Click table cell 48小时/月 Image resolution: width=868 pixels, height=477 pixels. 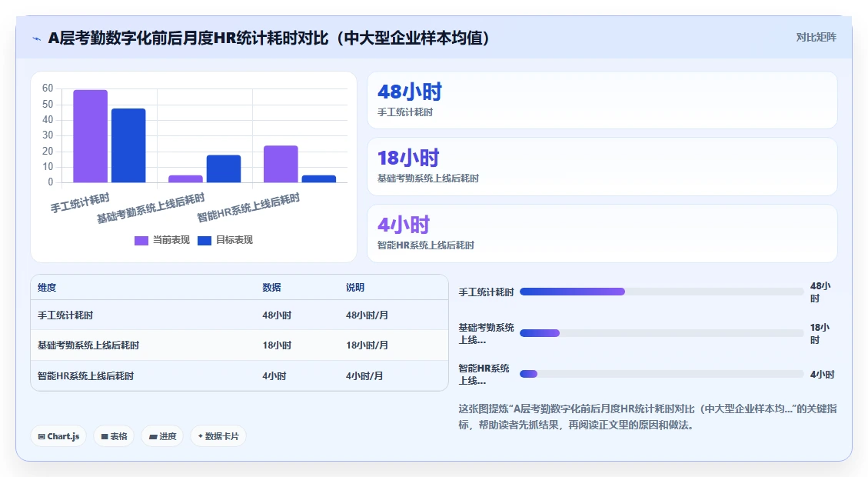tap(367, 315)
